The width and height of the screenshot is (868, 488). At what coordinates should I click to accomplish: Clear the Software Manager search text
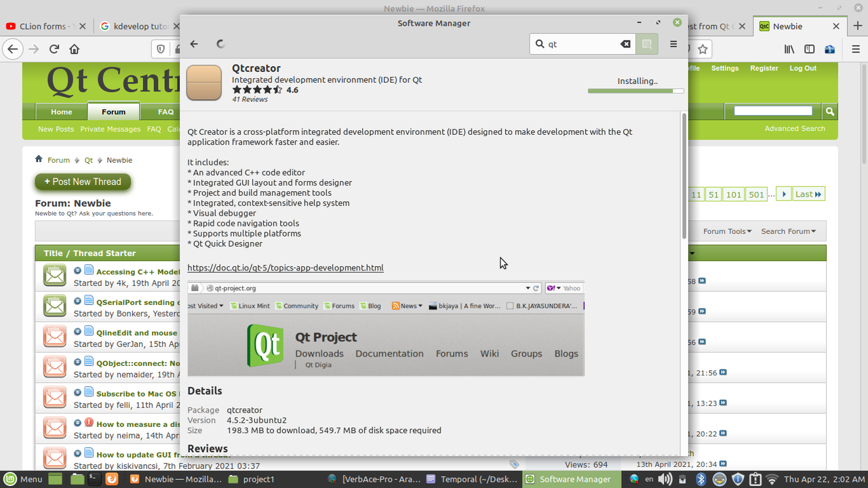[x=625, y=44]
